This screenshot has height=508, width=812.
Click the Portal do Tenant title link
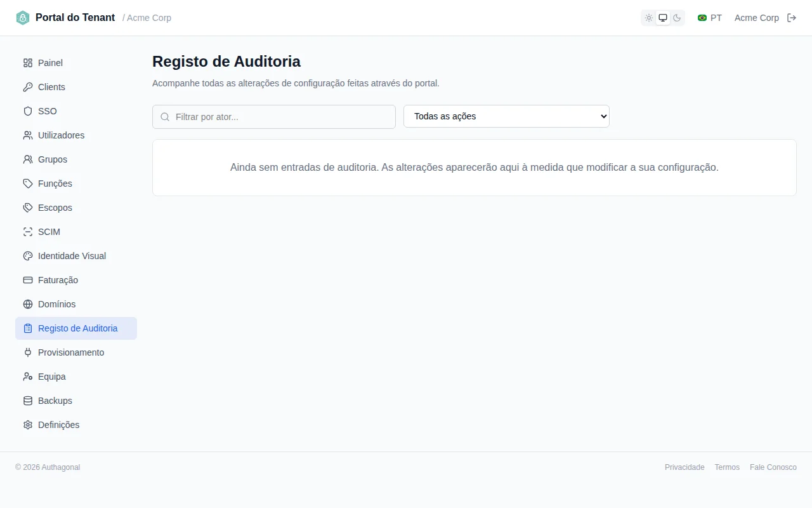75,18
